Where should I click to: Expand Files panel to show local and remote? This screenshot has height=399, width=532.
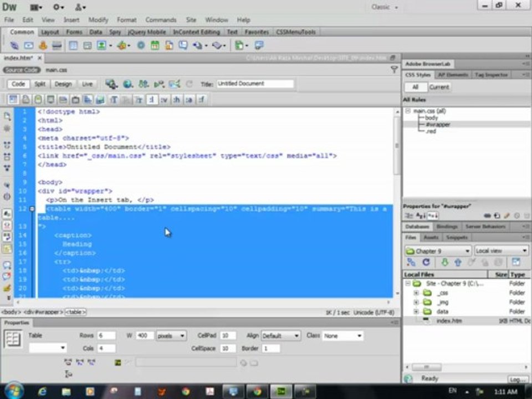pos(516,262)
